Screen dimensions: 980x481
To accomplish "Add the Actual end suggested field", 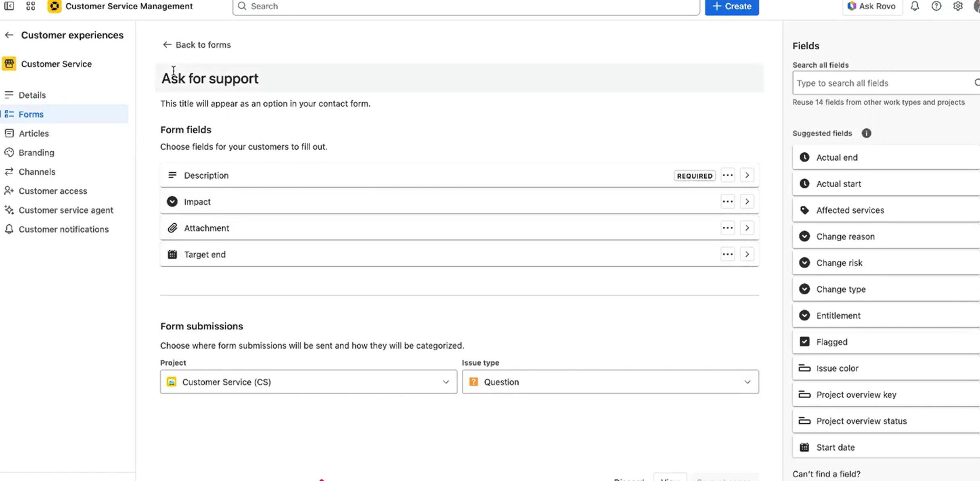I will click(x=886, y=157).
